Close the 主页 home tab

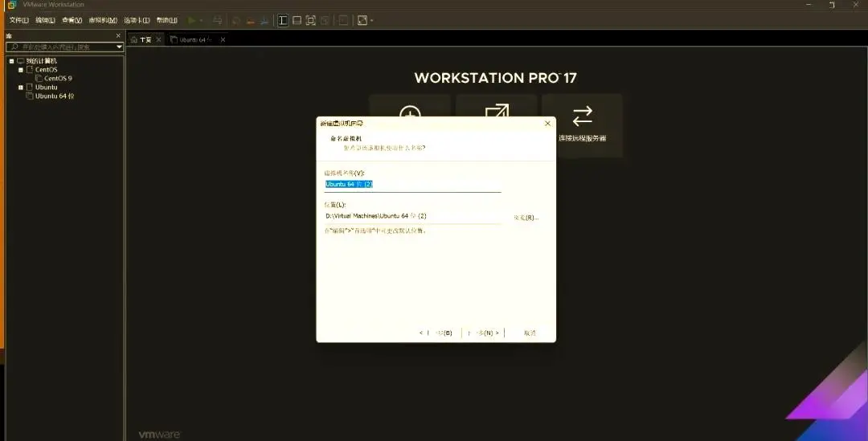(x=159, y=40)
